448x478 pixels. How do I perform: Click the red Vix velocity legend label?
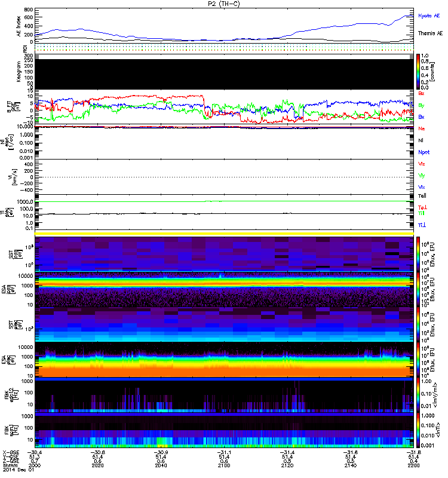[x=422, y=164]
